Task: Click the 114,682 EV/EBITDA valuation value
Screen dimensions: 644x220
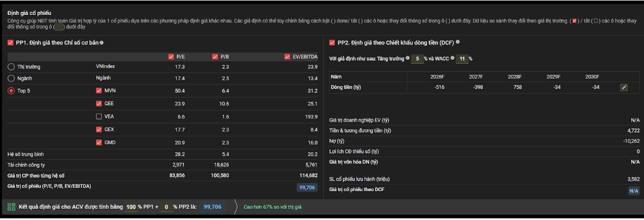Action: (309, 176)
